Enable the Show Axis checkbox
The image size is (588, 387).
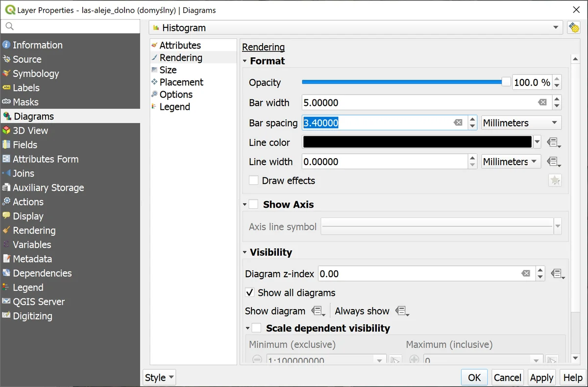pyautogui.click(x=254, y=204)
